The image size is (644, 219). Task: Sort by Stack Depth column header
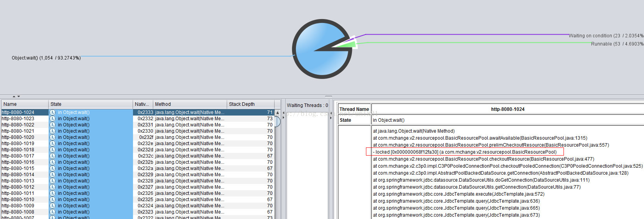[250, 104]
